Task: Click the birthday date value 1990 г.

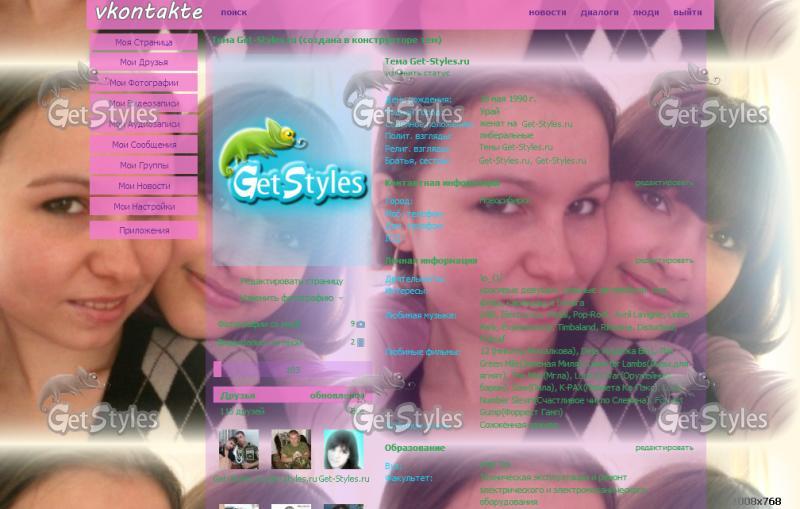Action: click(x=508, y=99)
